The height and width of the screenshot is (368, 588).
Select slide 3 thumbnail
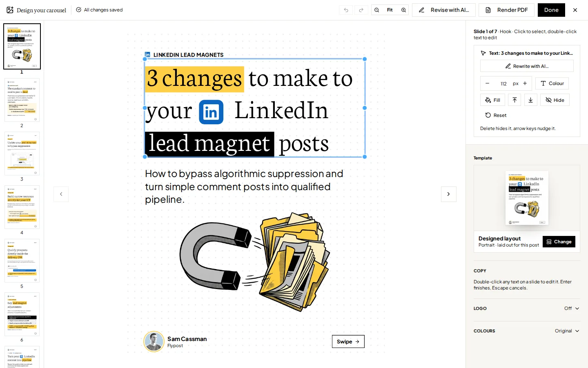pos(22,153)
